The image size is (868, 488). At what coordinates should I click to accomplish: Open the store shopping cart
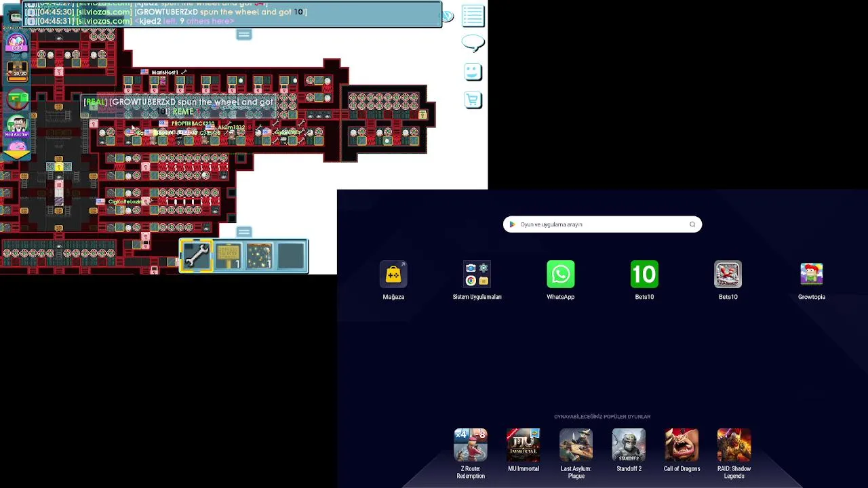pos(473,100)
